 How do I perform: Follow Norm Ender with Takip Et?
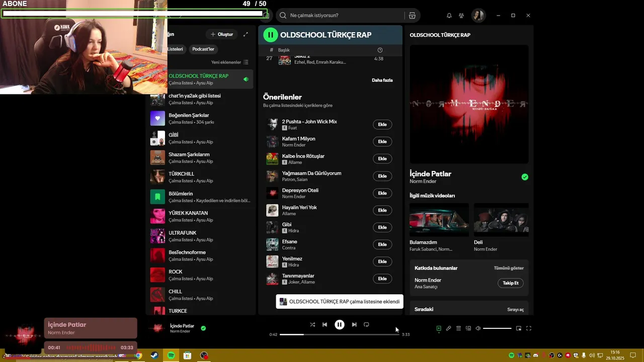pyautogui.click(x=511, y=283)
